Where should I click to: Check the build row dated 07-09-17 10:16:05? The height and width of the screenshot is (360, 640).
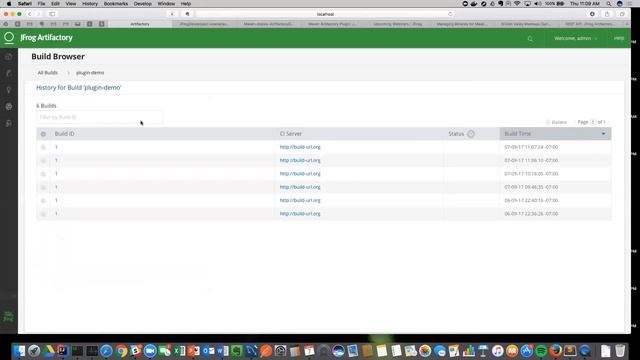pyautogui.click(x=43, y=174)
